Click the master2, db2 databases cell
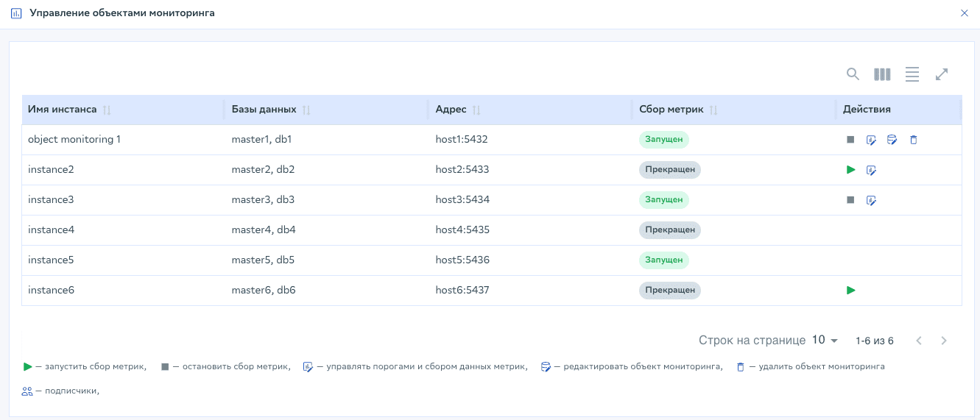 click(x=263, y=169)
